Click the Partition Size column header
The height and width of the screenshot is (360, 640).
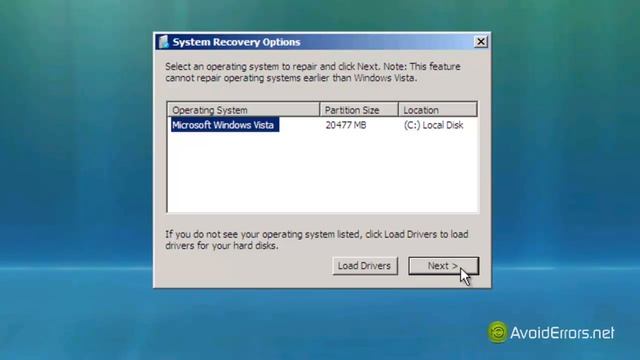pos(359,110)
